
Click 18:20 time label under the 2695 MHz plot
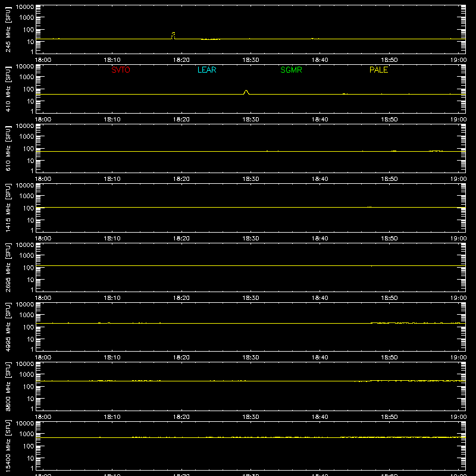[x=181, y=298]
